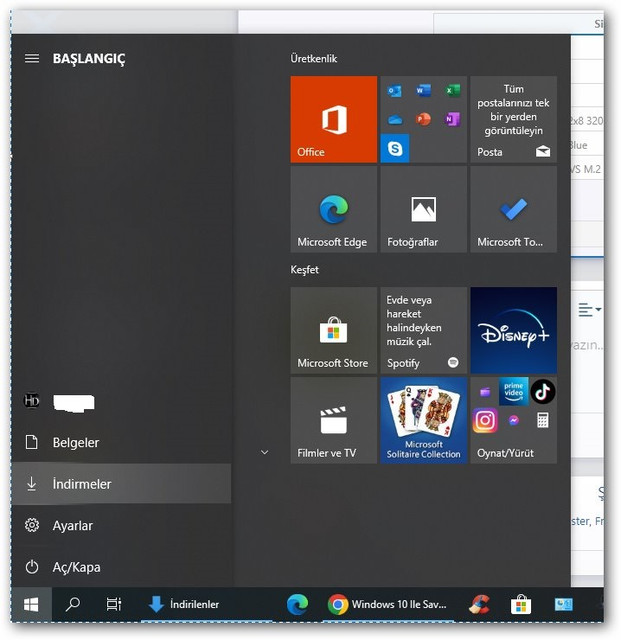Open Messenger icon in the Oynat/Yürüt folder

pos(514,420)
